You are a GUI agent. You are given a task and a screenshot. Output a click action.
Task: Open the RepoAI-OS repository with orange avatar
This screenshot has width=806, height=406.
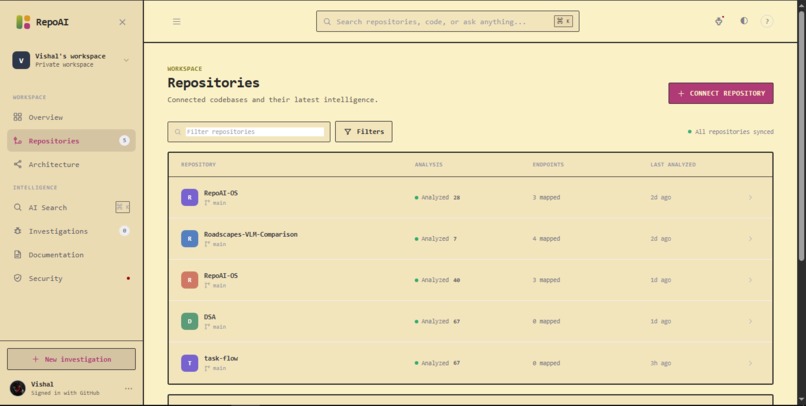click(470, 280)
